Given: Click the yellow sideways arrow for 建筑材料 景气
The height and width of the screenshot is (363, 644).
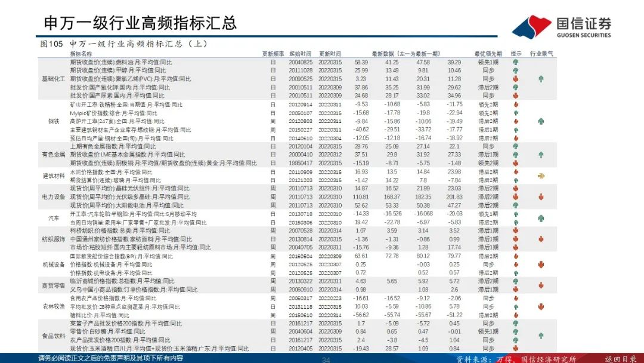Looking at the screenshot, I should click(x=541, y=176).
